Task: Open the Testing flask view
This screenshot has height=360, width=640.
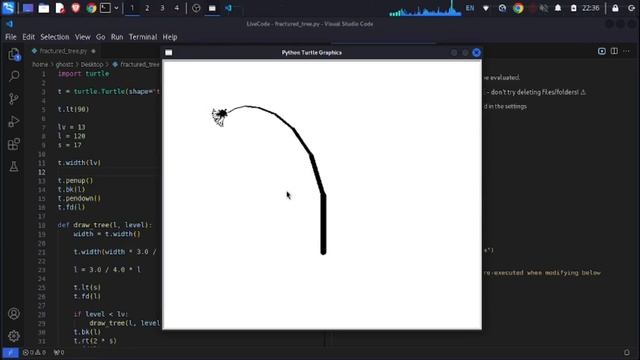Action: [14, 167]
